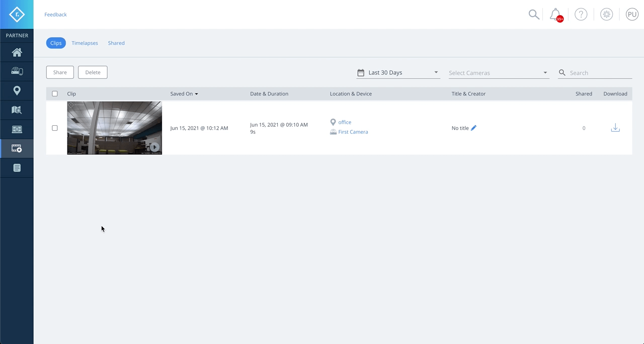Check the Jun 15 clip row checkbox
The height and width of the screenshot is (344, 644).
pos(55,128)
